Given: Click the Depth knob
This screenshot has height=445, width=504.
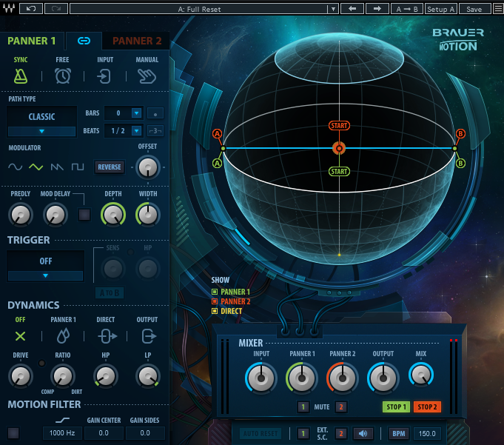Looking at the screenshot, I should [112, 215].
